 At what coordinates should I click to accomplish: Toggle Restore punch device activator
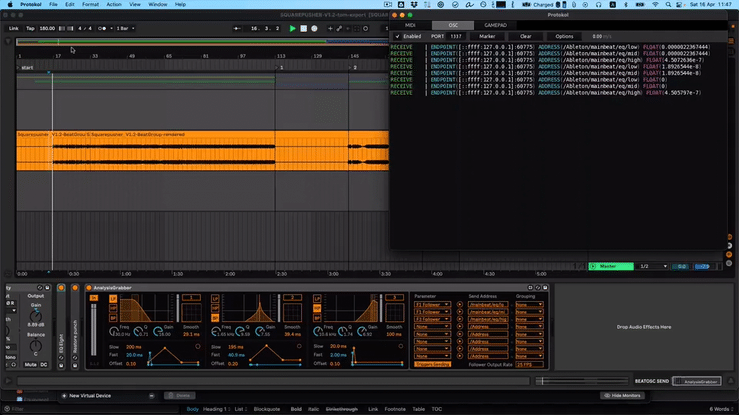tap(75, 288)
